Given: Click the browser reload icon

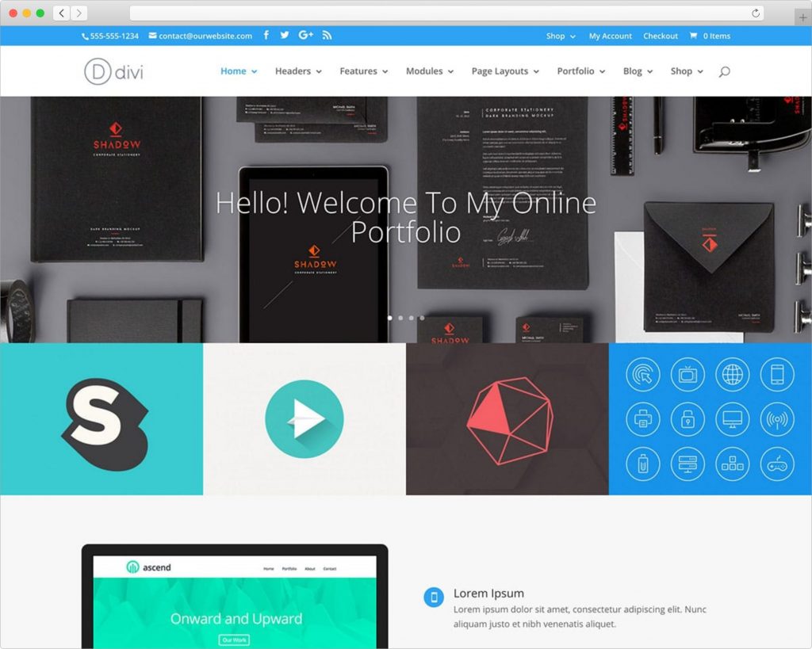Looking at the screenshot, I should [756, 13].
